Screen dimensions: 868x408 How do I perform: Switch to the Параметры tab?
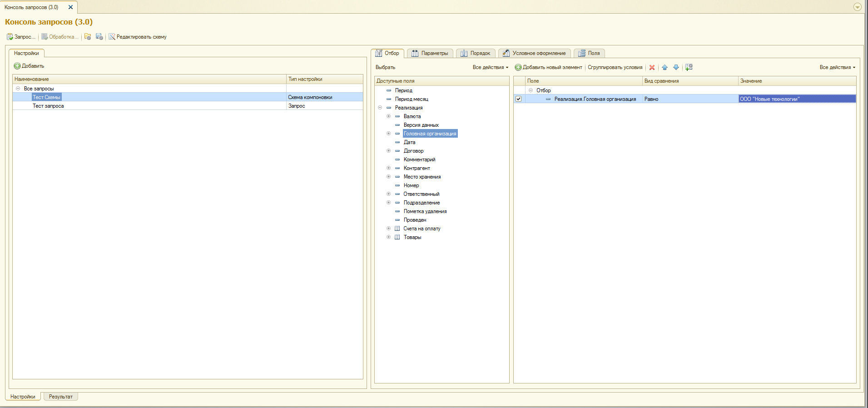pos(430,53)
